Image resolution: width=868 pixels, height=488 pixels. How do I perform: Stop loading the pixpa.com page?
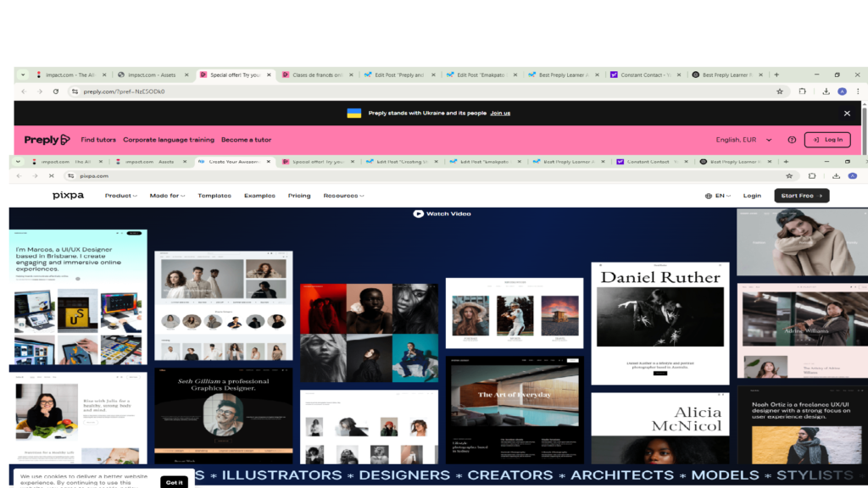pyautogui.click(x=51, y=176)
